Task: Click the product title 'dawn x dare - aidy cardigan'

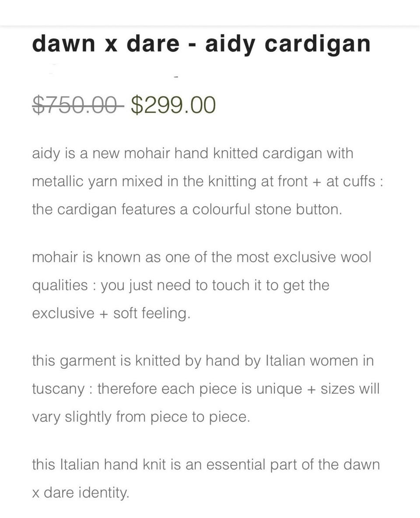Action: point(201,44)
